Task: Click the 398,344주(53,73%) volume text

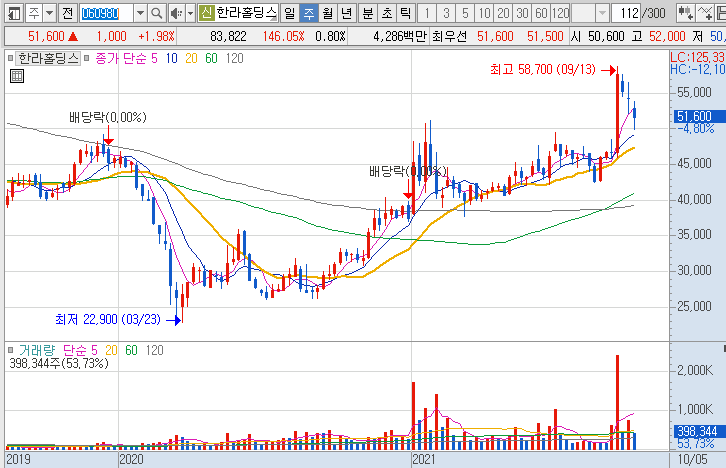Action: click(59, 363)
